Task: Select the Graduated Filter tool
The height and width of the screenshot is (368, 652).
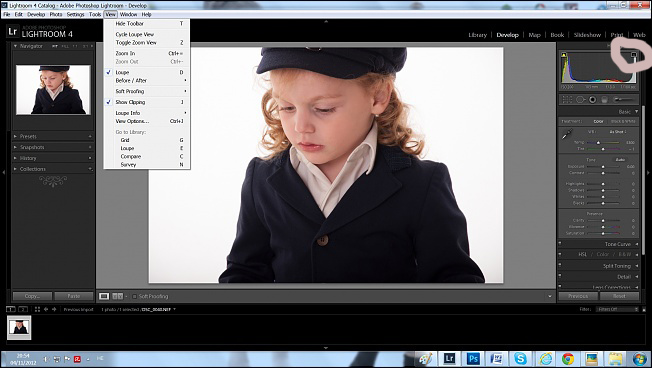Action: point(605,99)
